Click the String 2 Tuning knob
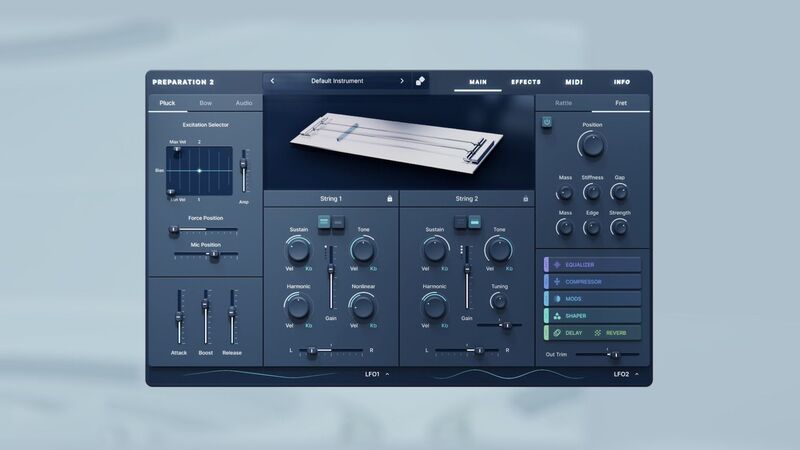The image size is (800, 450). pos(498,302)
